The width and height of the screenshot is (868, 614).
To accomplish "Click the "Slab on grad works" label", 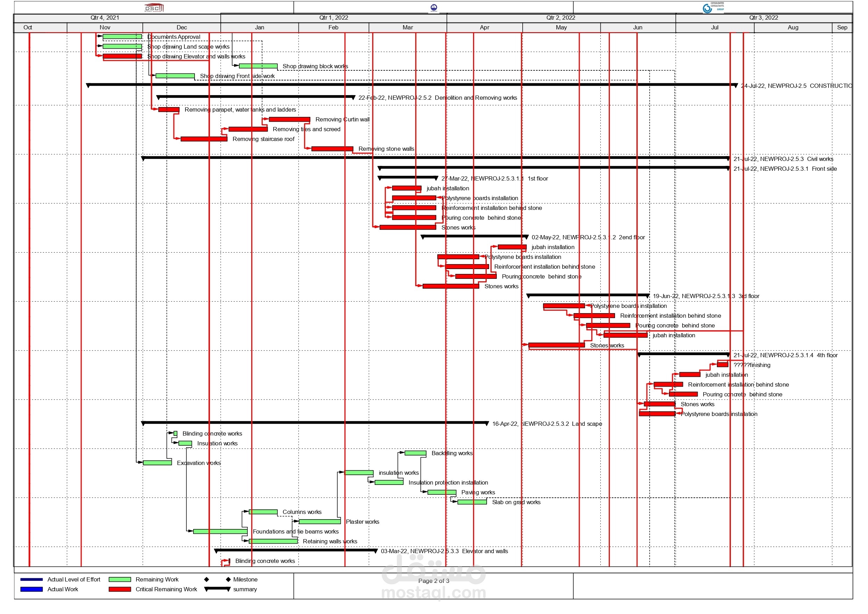I will (x=516, y=502).
